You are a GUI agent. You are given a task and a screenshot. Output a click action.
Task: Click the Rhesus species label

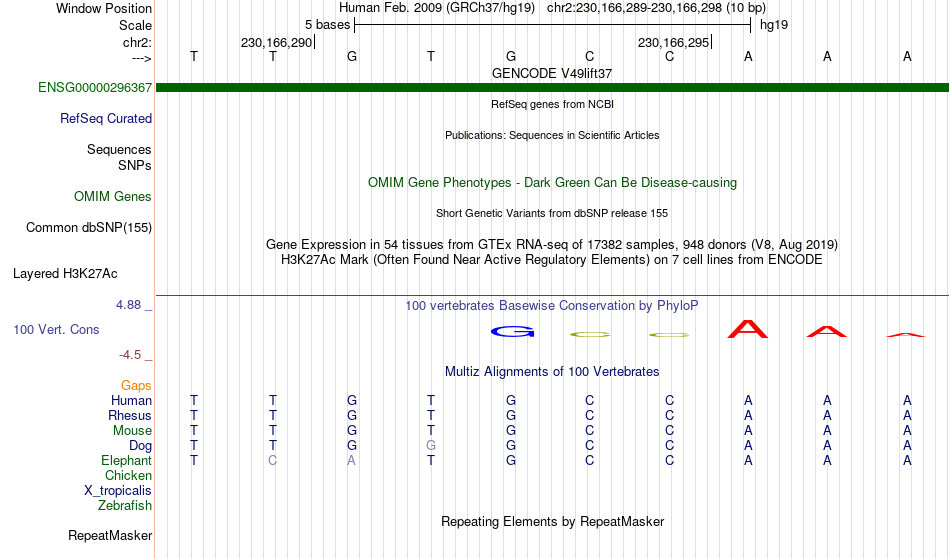(x=130, y=415)
